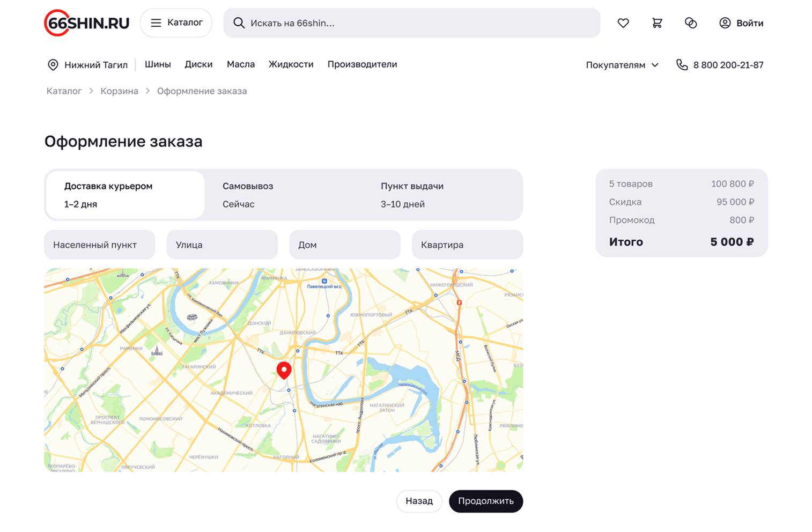Select the Самовывоз delivery tab
Screen dimensions: 812x532
click(283, 195)
